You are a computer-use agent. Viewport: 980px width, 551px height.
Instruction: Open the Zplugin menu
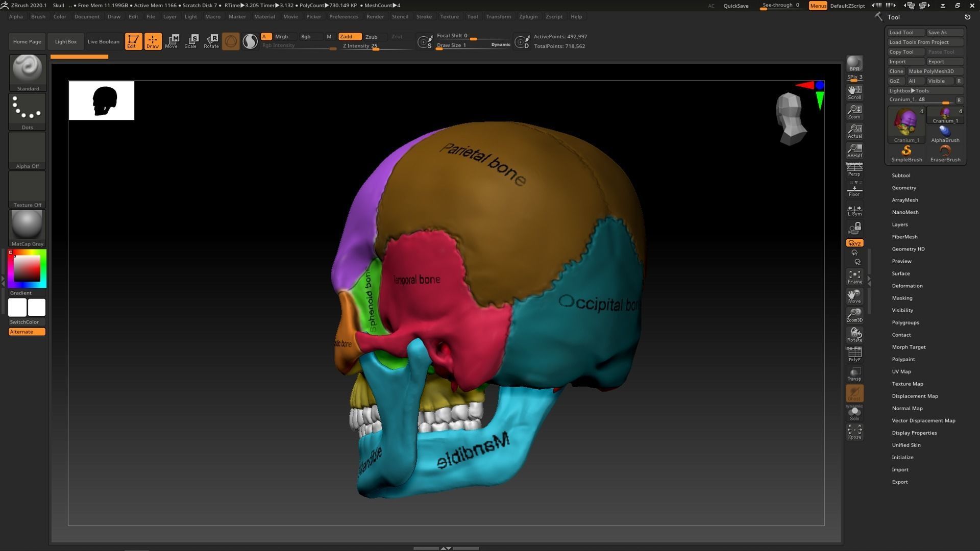528,16
